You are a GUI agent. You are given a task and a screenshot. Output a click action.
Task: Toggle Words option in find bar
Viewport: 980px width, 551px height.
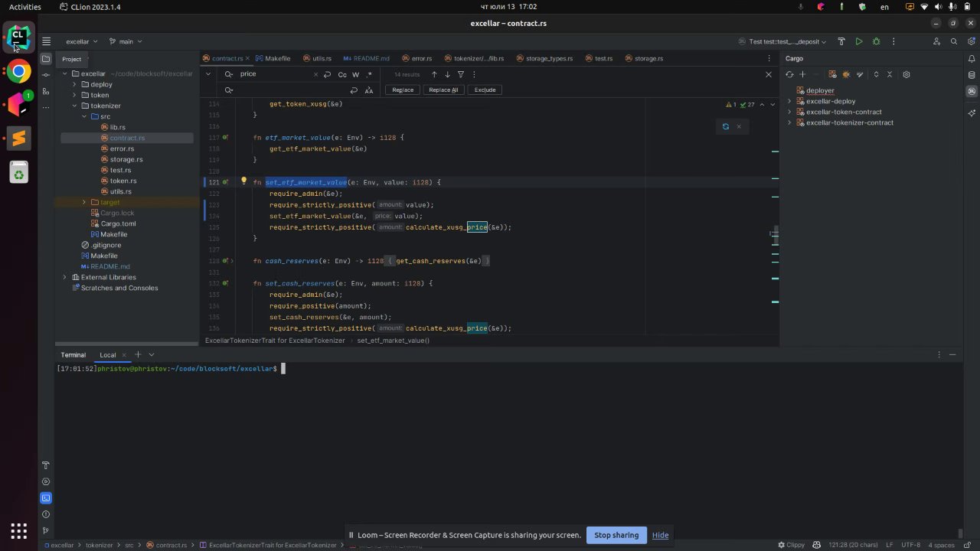pyautogui.click(x=355, y=74)
